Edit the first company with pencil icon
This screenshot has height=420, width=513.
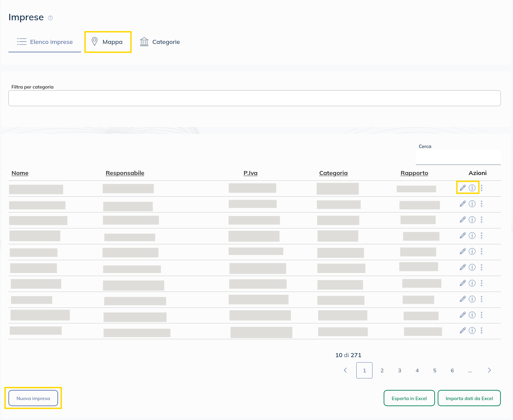(x=463, y=188)
